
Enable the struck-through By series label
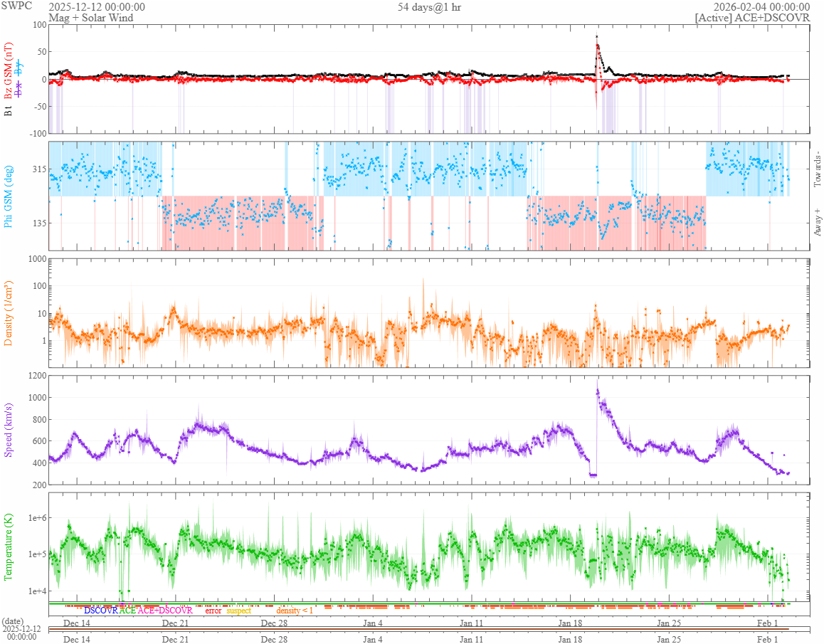point(19,68)
